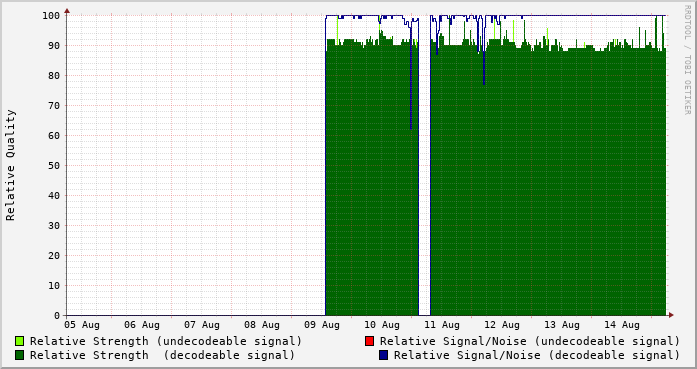Click the RRDTOOL / TOBI OETIKER watermark
Screen dimensions: 697x369
[x=687, y=60]
